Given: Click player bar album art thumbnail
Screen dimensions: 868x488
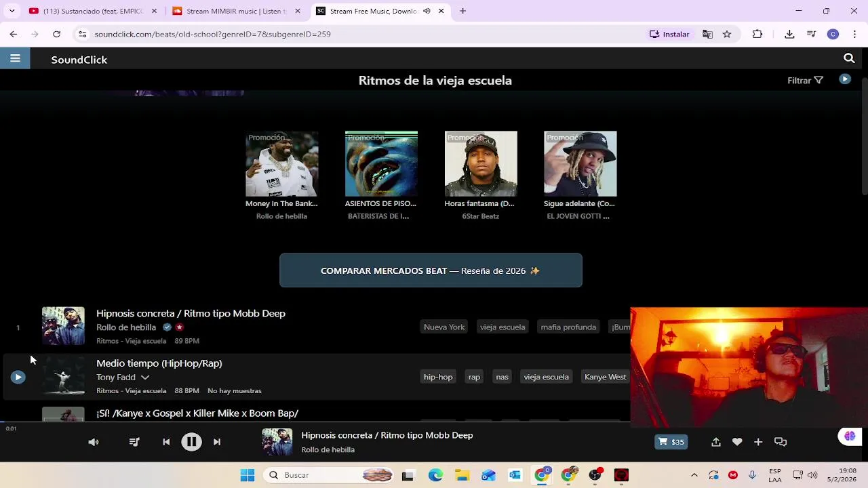Looking at the screenshot, I should click(277, 442).
